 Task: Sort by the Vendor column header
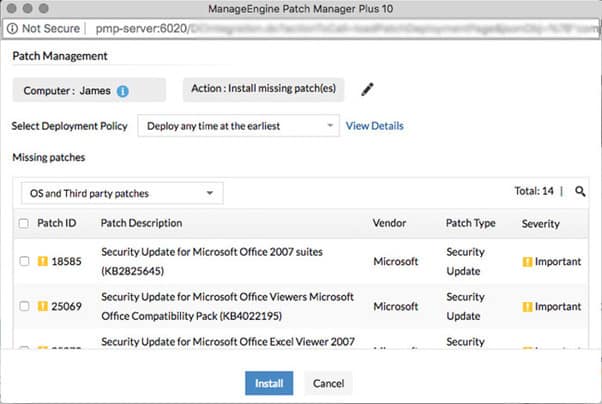[389, 223]
